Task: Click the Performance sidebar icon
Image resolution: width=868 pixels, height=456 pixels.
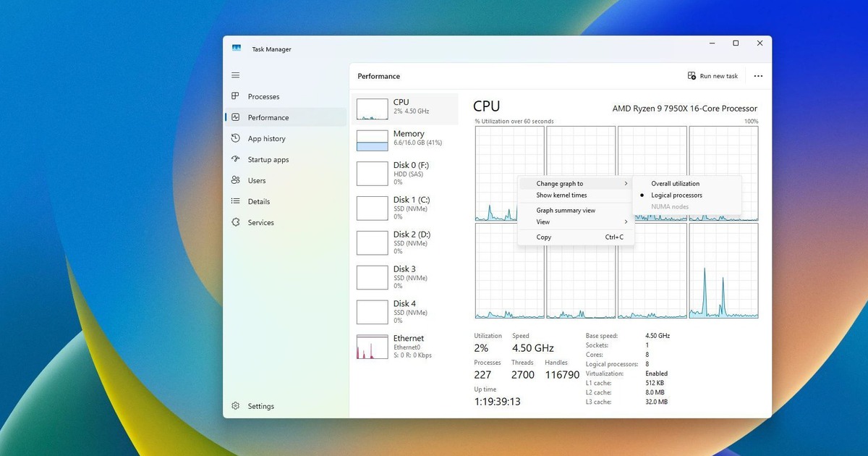Action: [x=235, y=117]
